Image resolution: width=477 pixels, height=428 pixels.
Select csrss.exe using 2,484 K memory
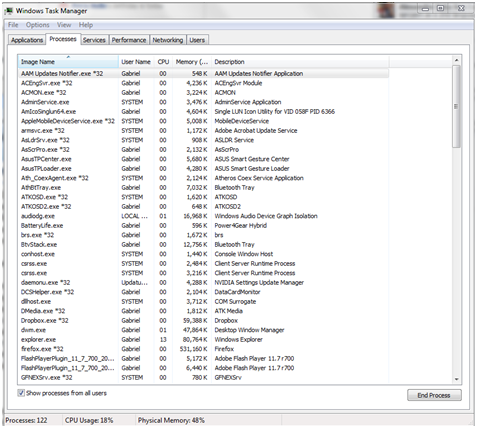(203, 263)
